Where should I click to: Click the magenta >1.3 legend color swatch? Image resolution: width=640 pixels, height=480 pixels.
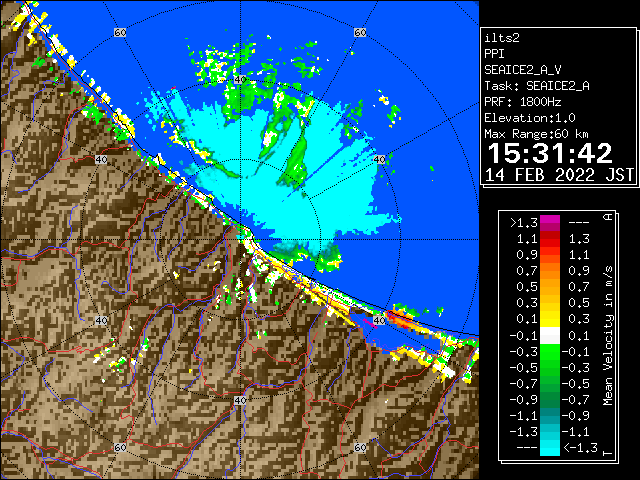pos(550,223)
